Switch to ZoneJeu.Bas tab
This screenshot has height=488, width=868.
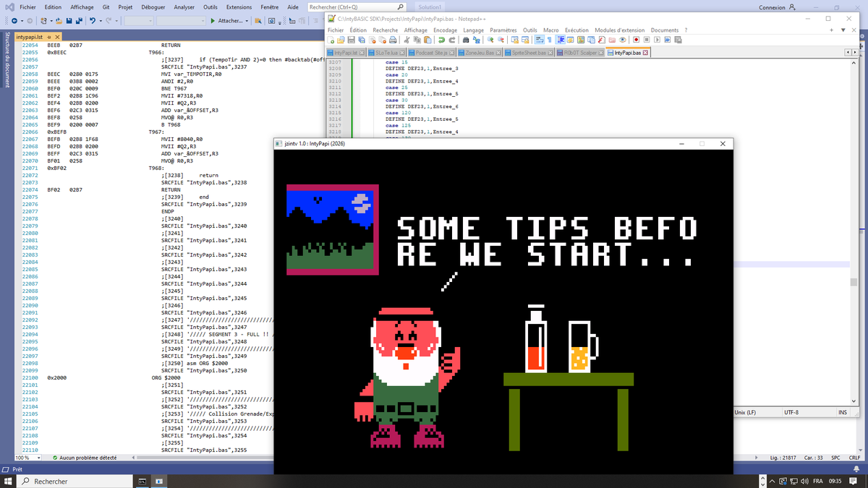480,53
